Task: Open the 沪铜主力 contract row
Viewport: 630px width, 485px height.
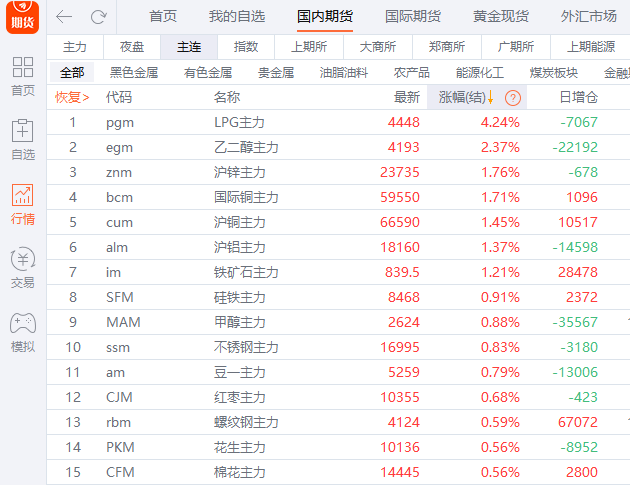Action: point(240,222)
